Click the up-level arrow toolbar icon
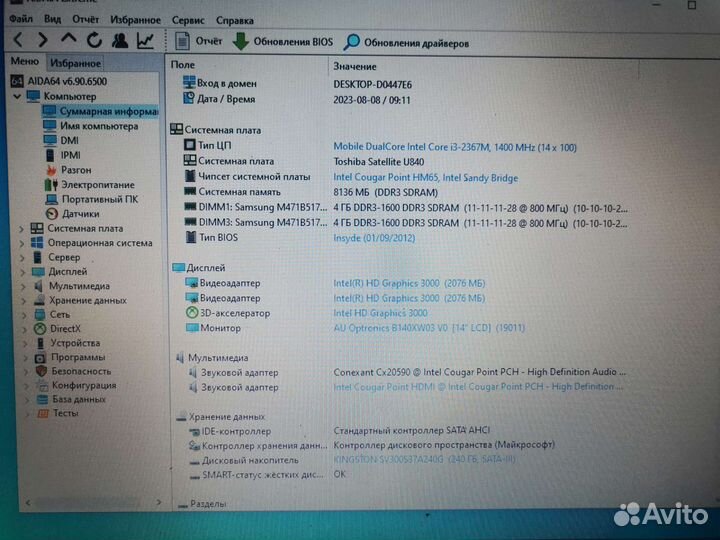 69,39
